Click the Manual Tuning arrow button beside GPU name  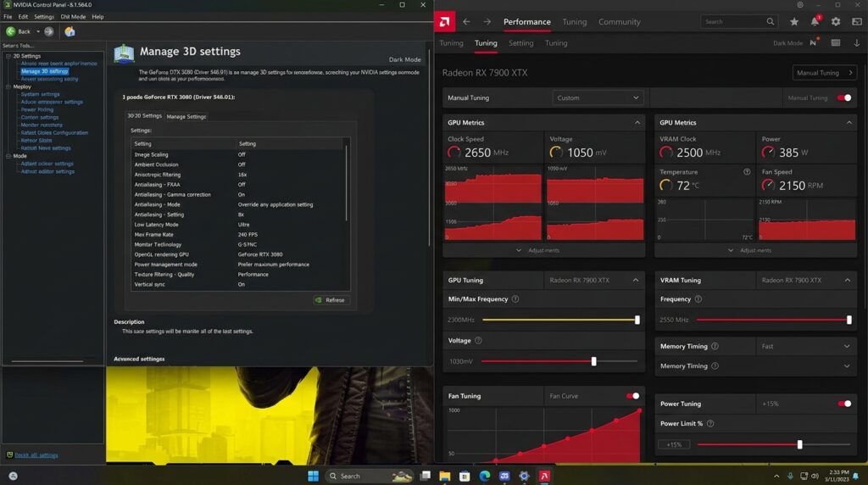(824, 73)
